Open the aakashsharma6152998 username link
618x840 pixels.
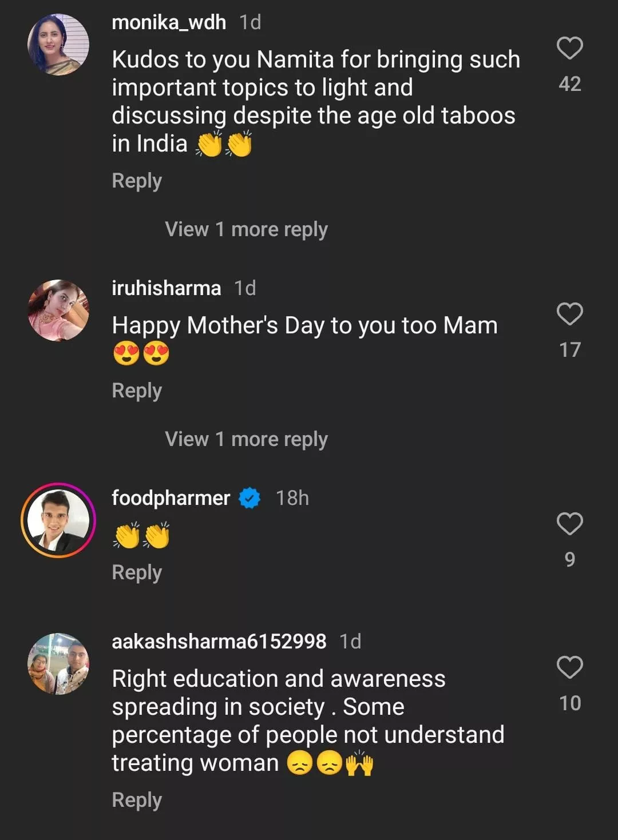pyautogui.click(x=219, y=642)
